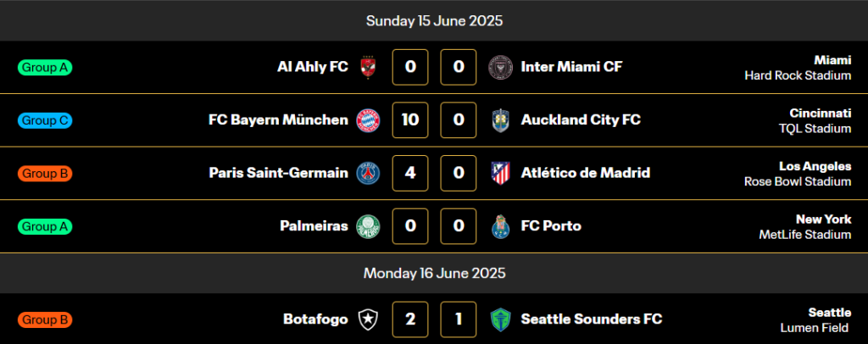The height and width of the screenshot is (344, 868).
Task: Open the Inter Miami CF team link
Action: point(571,67)
